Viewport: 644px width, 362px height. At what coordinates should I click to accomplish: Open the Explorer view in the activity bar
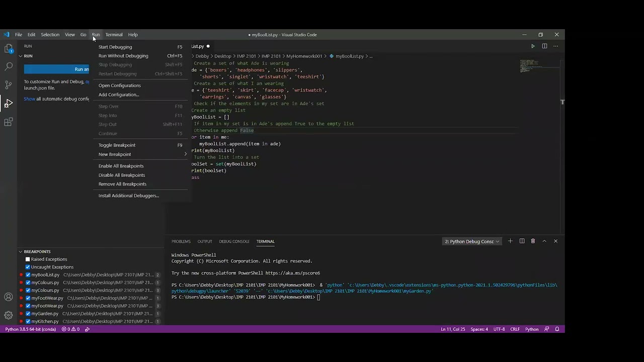coord(9,48)
